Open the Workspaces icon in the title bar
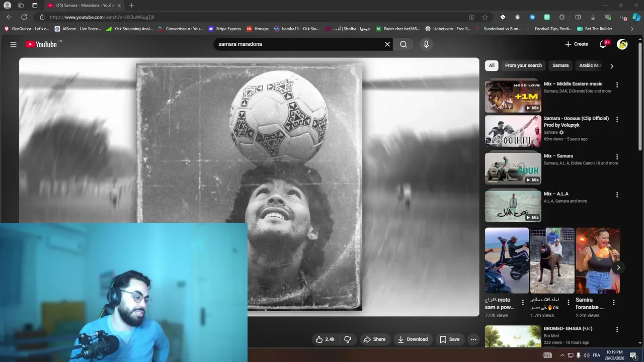644x362 pixels. (21, 6)
